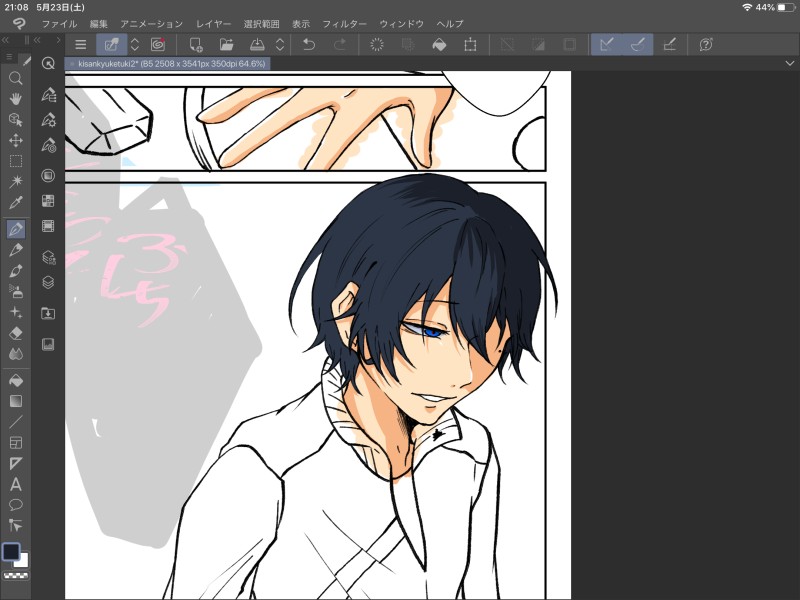This screenshot has height=600, width=800.
Task: Open the ファイル menu
Action: click(59, 24)
